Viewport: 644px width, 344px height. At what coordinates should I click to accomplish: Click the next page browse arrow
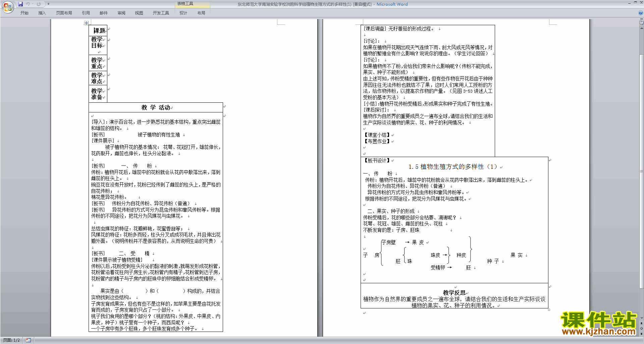641,334
